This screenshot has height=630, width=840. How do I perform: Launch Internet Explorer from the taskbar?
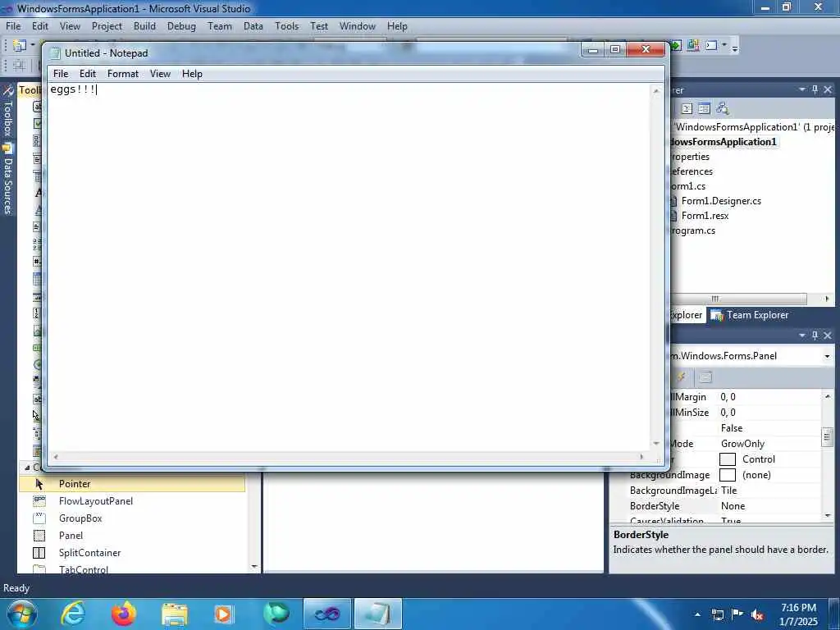click(73, 614)
